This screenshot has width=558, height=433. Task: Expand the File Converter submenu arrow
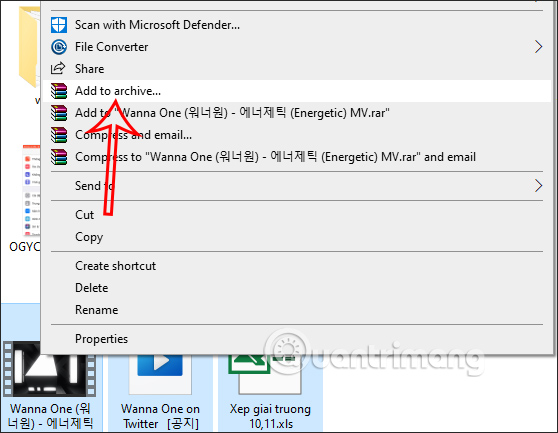(x=538, y=47)
